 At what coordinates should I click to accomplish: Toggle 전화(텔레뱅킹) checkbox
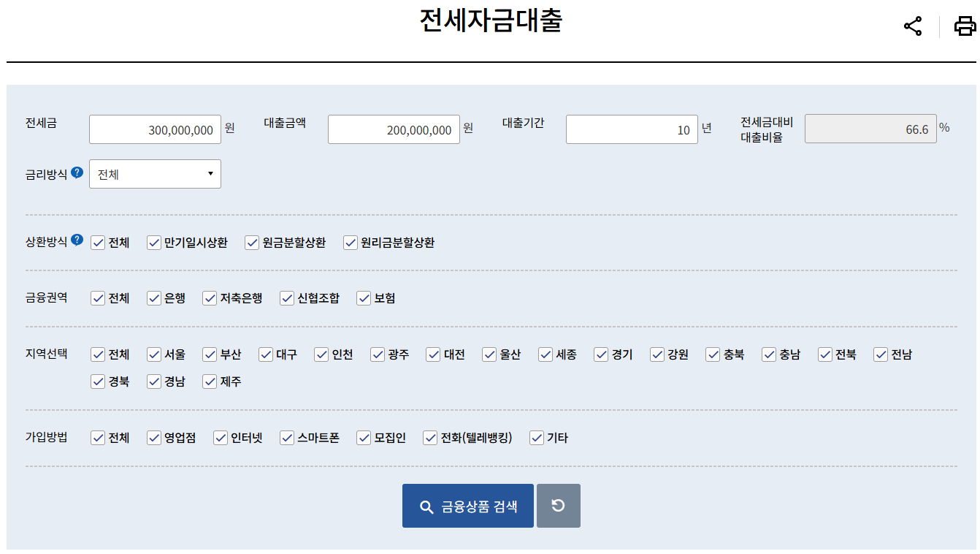[x=430, y=438]
